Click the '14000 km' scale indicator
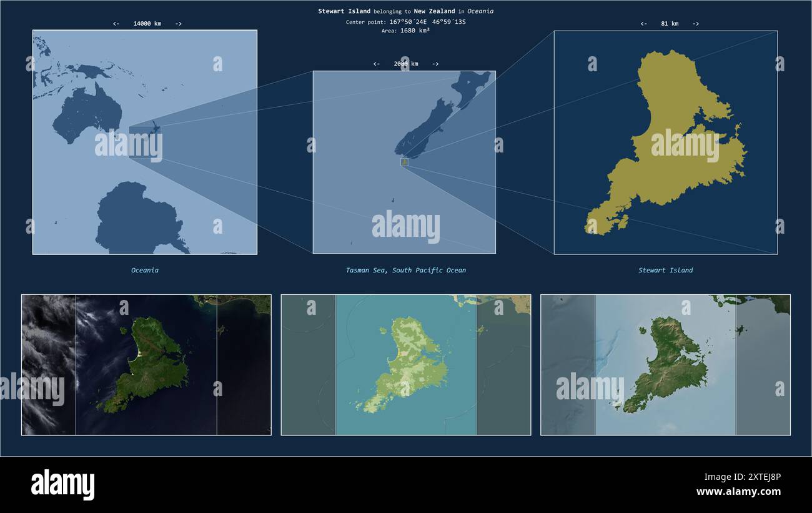 pos(147,24)
